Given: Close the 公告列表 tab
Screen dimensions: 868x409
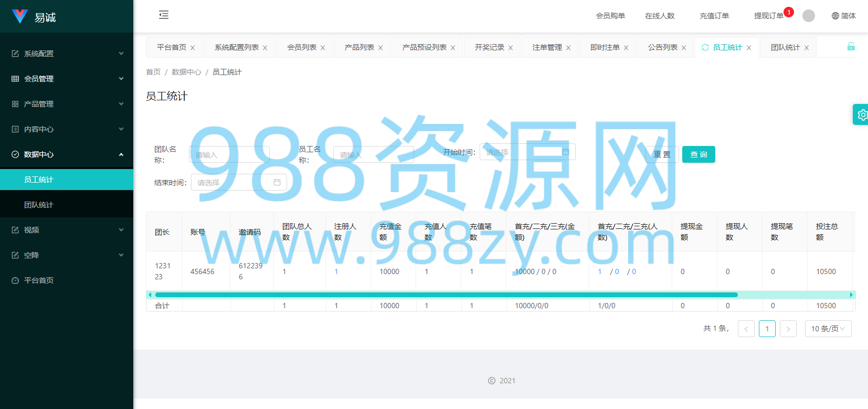Looking at the screenshot, I should (684, 48).
